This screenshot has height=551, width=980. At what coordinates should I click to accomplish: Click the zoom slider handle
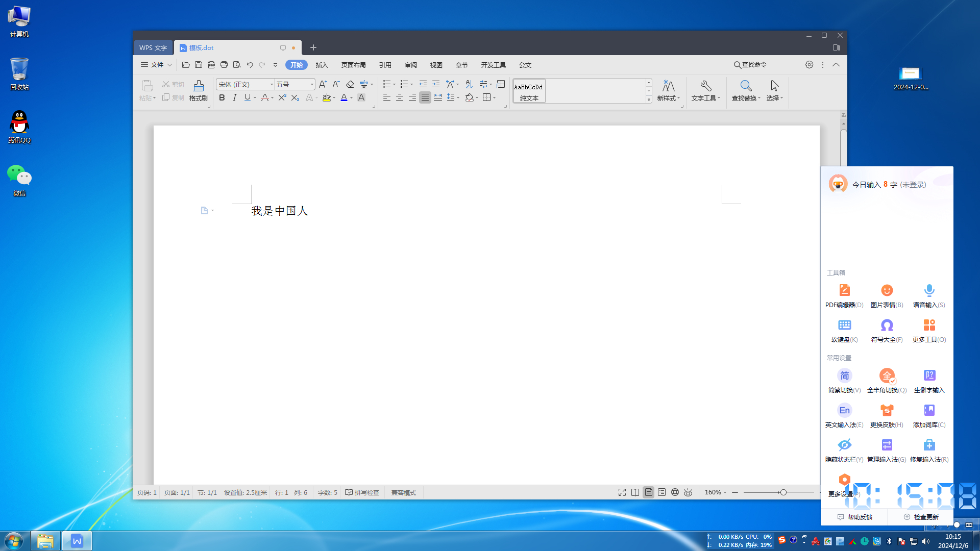(783, 492)
